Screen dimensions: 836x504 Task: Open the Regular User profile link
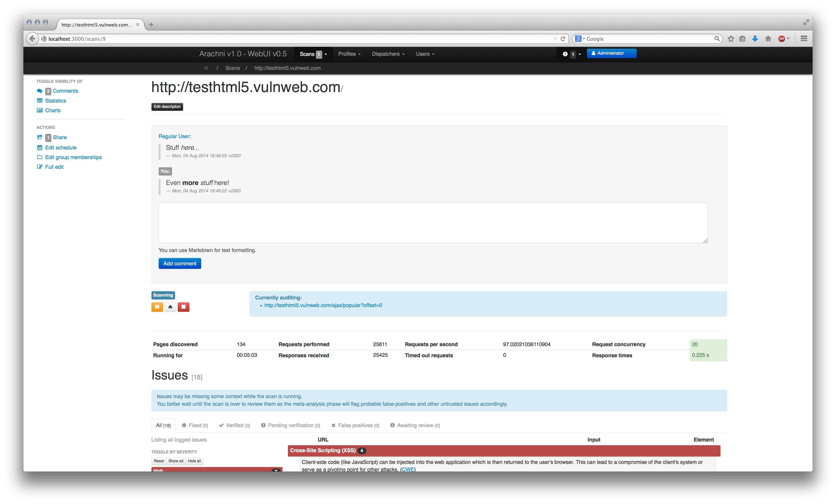pos(174,136)
